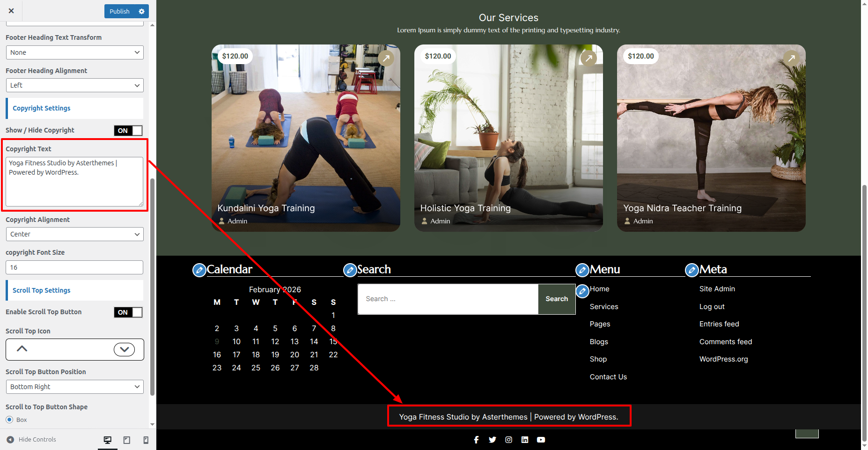Expand Scroll Top Button Position dropdown
This screenshot has width=868, height=450.
click(74, 387)
